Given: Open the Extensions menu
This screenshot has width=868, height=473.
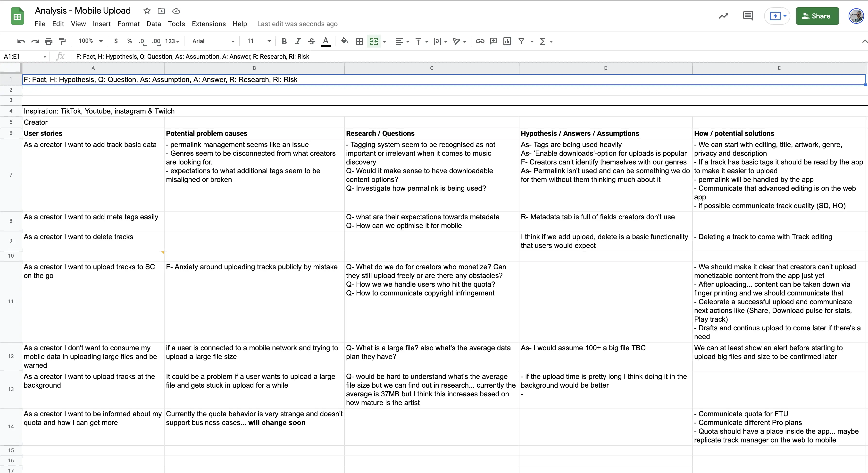Looking at the screenshot, I should pos(208,24).
